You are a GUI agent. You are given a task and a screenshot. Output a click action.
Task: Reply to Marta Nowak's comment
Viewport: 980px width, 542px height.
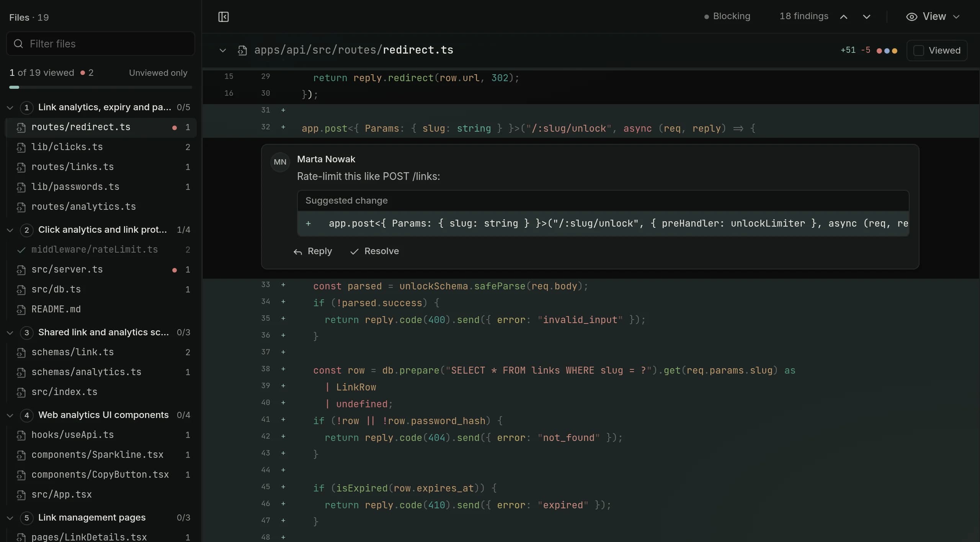tap(312, 251)
